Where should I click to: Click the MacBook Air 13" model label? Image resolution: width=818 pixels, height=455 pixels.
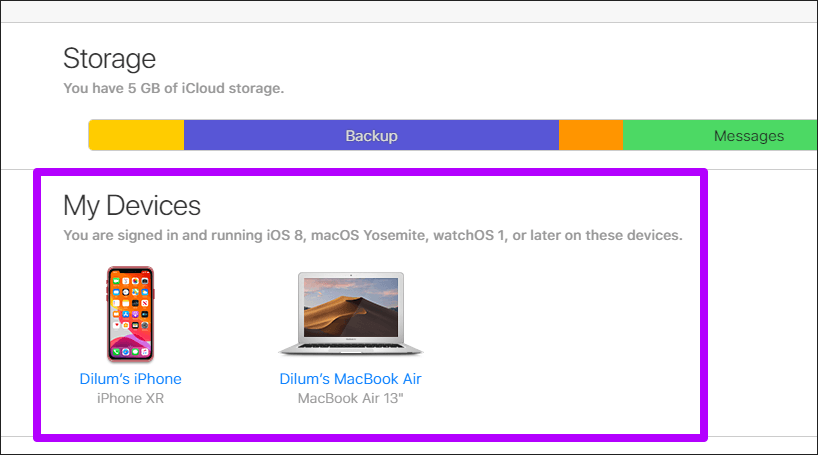click(x=350, y=398)
